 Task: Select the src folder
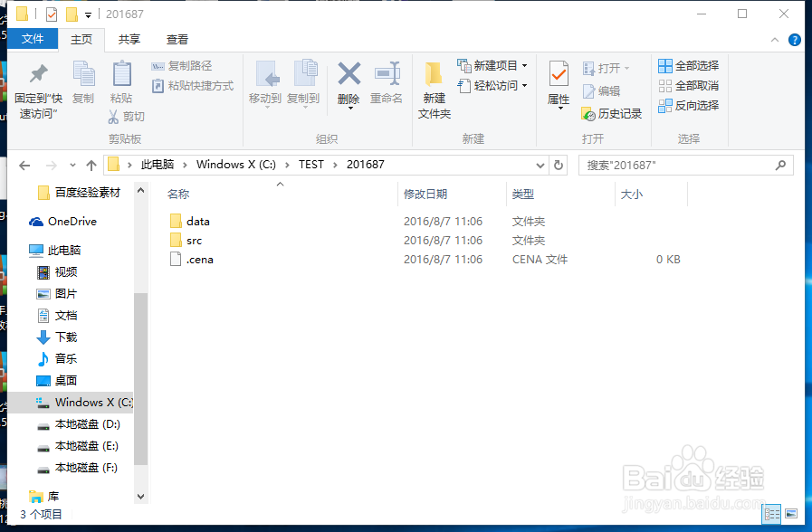click(186, 241)
